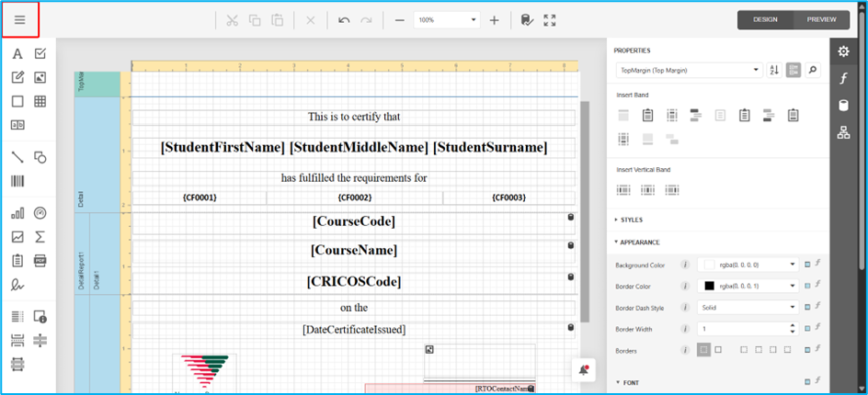Choose the Barcode control tool

[17, 181]
